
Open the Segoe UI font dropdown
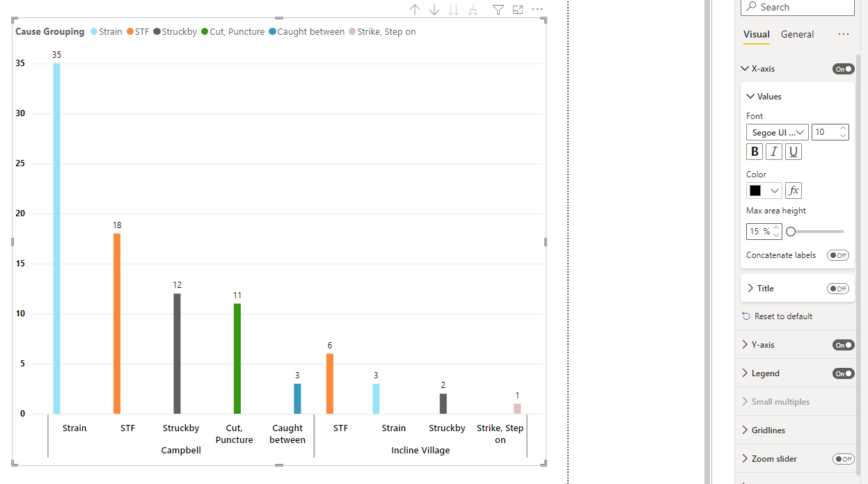777,132
